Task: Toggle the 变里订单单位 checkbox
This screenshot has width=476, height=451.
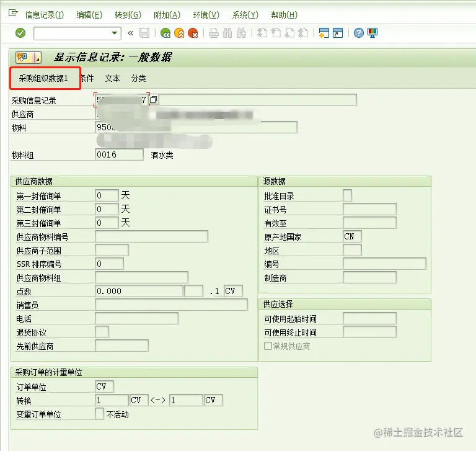Action: tap(99, 414)
